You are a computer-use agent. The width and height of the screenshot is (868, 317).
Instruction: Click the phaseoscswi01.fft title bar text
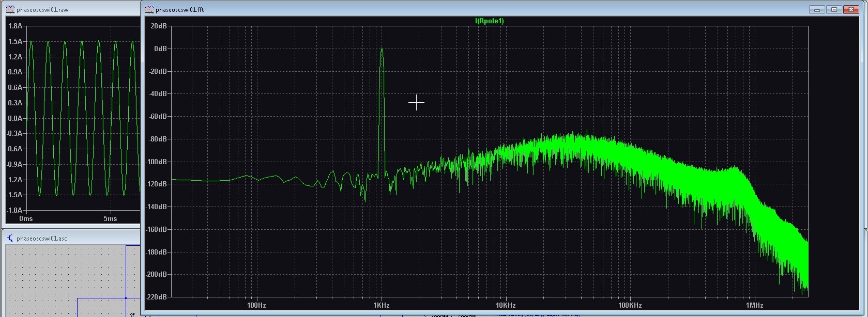179,10
